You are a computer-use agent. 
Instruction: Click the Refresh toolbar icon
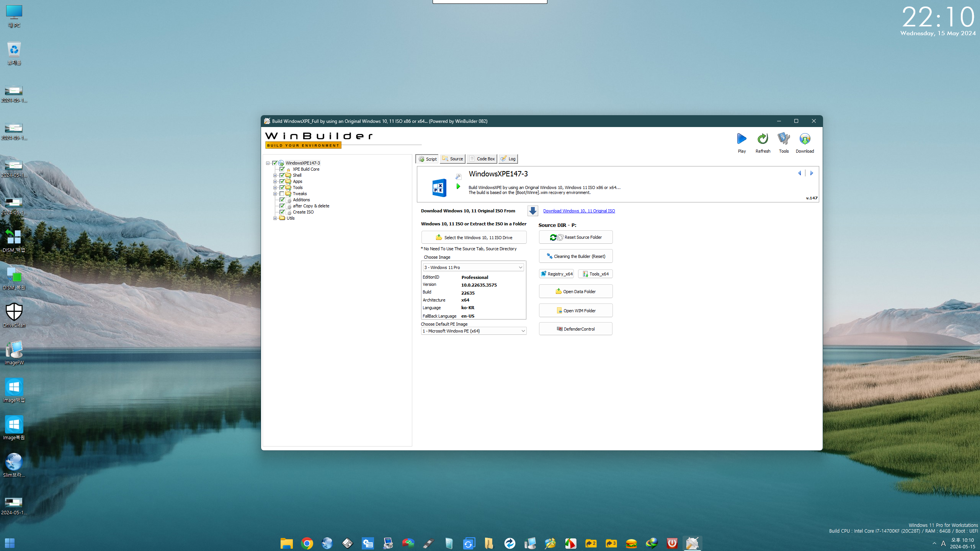pyautogui.click(x=763, y=139)
